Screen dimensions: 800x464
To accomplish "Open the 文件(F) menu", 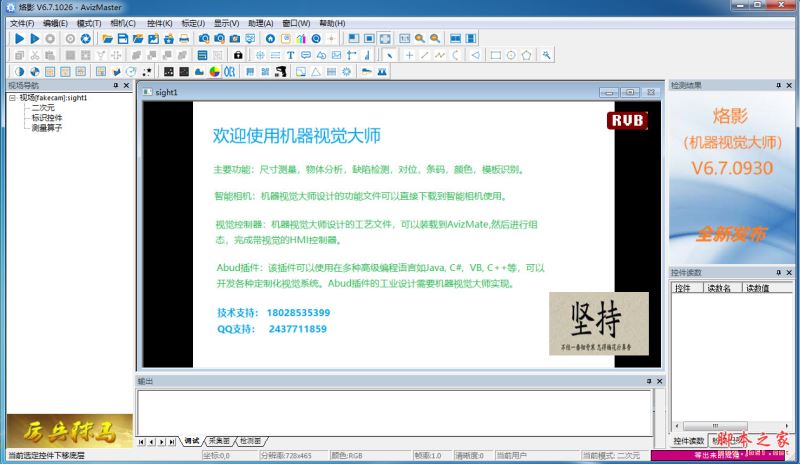I will point(22,23).
